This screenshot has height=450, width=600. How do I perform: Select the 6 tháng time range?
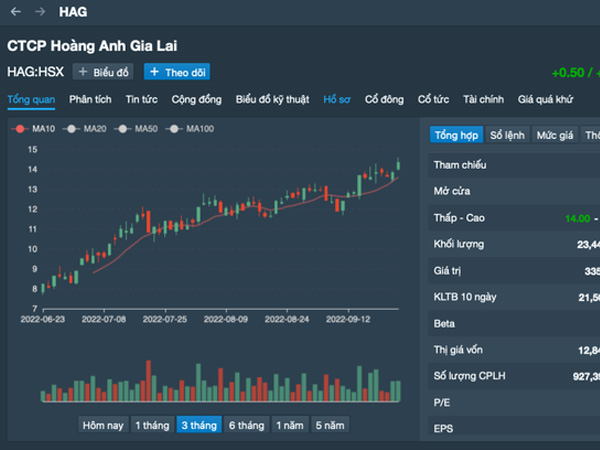[x=246, y=425]
